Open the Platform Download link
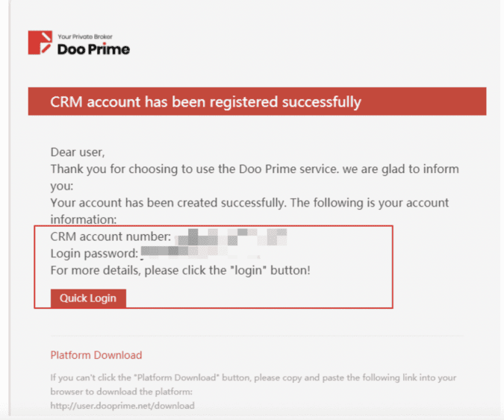 pos(96,355)
